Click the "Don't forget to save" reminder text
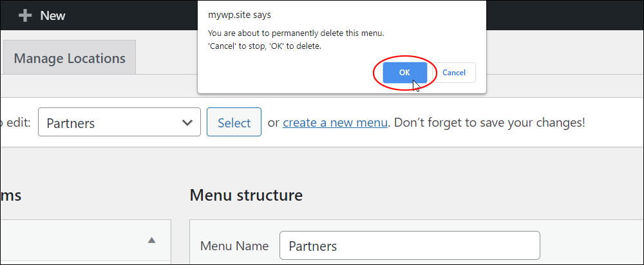Image resolution: width=644 pixels, height=265 pixels. [x=489, y=122]
